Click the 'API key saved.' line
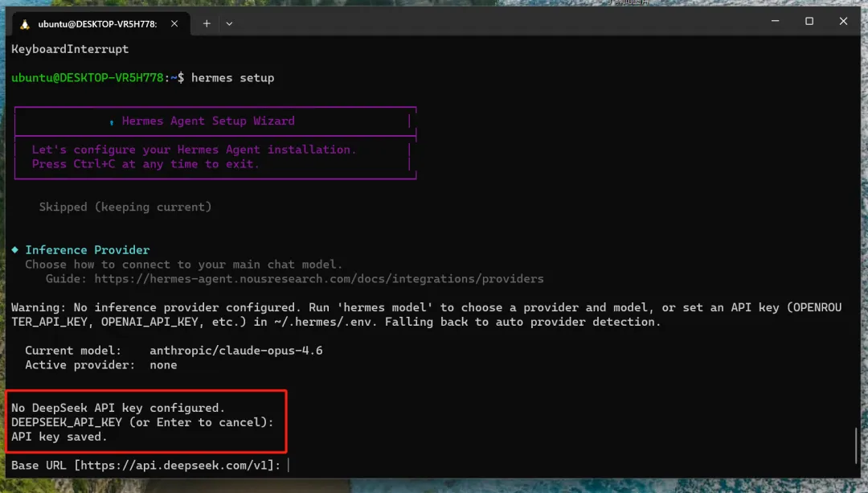The width and height of the screenshot is (868, 493). (x=59, y=437)
